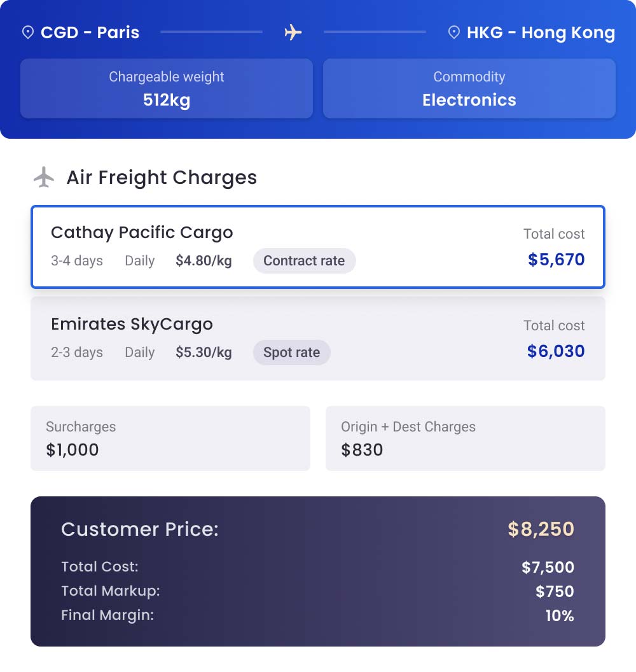
Task: Click the Total Markup $750 value
Action: coord(555,592)
